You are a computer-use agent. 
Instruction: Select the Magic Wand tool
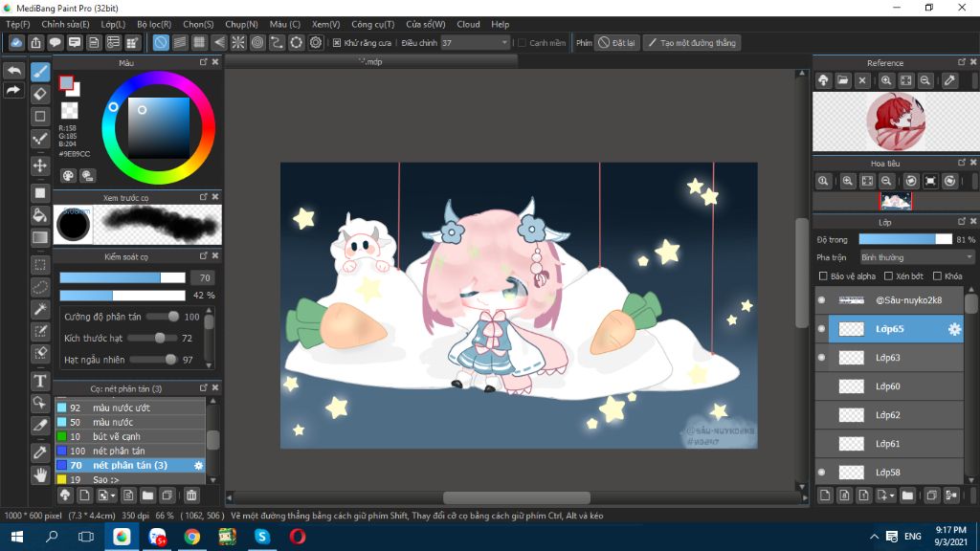(x=40, y=309)
